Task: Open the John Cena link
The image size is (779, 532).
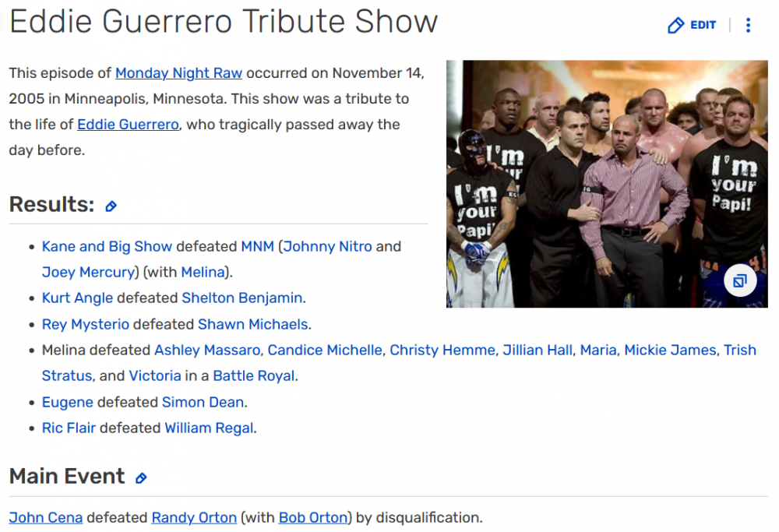Action: [x=46, y=518]
